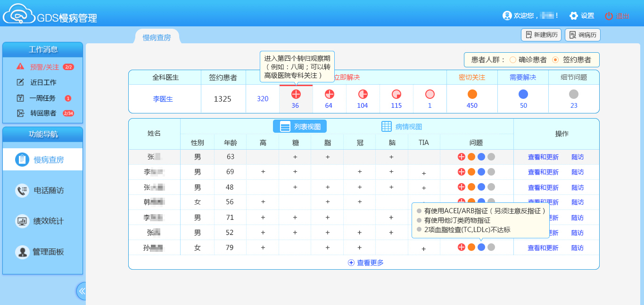Click 李医生 doctor name link
Screen dimensions: 644x305
click(x=163, y=99)
